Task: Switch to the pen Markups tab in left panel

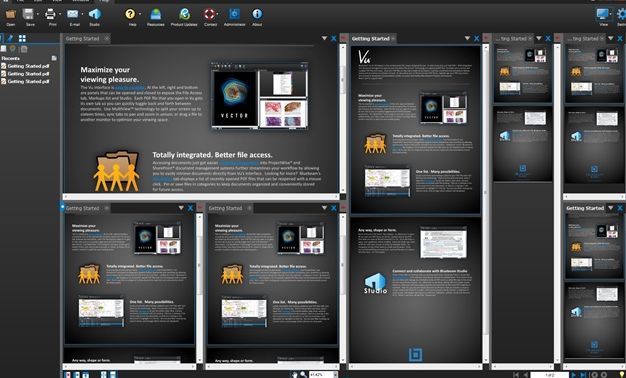Action: [x=10, y=38]
